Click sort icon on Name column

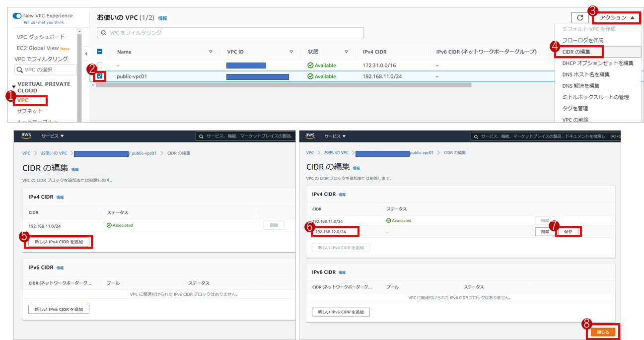coord(211,52)
